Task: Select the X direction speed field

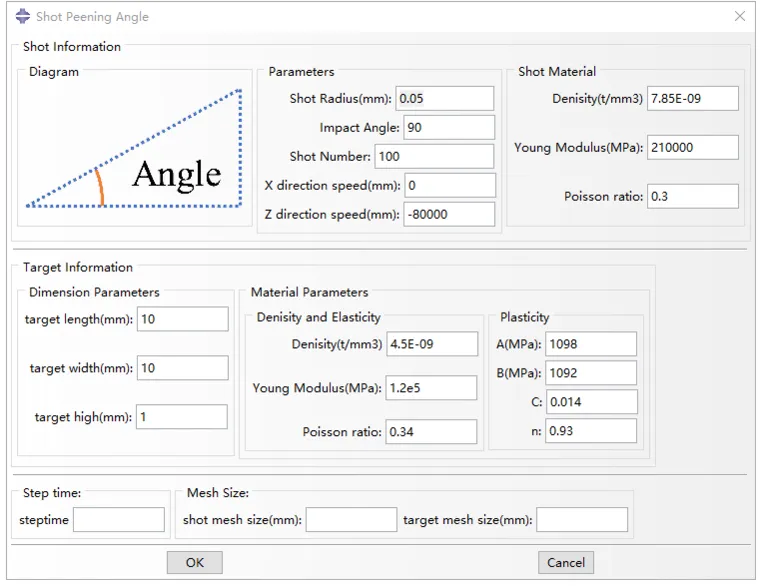Action: point(450,185)
